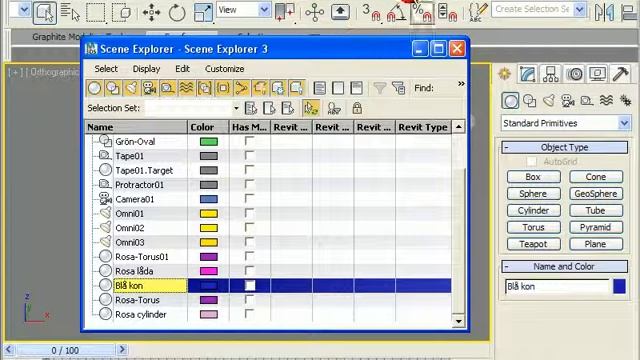Open the Hierarchy command panel tab

point(551,74)
